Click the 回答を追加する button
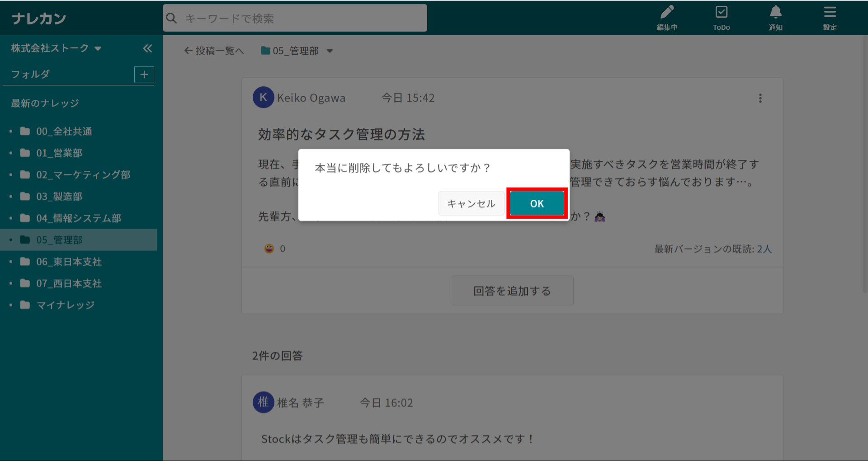This screenshot has width=868, height=461. point(512,291)
